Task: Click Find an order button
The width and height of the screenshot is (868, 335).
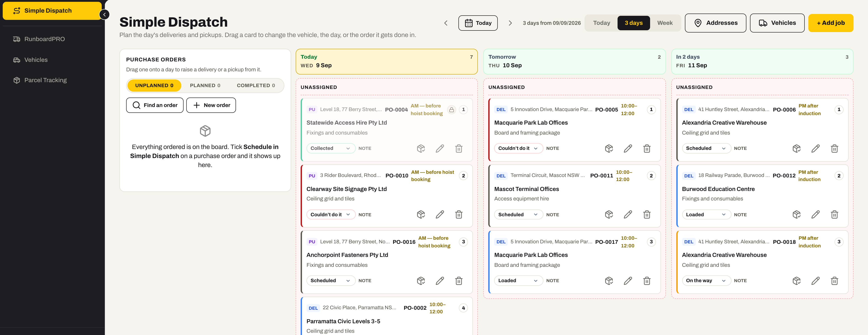Action: pos(155,105)
